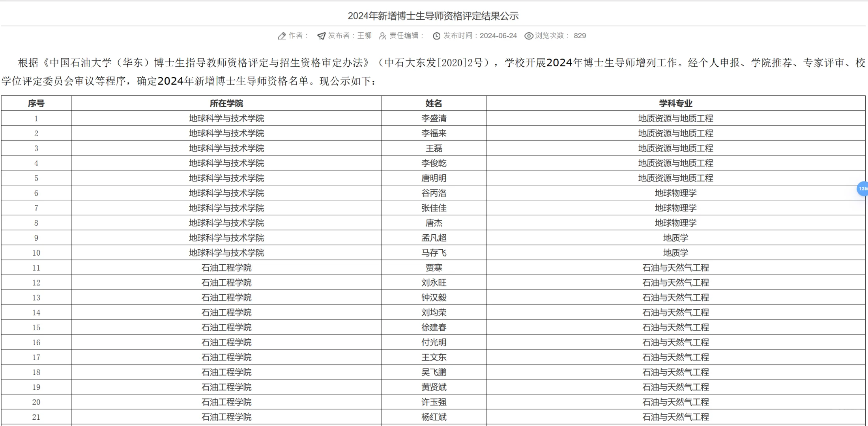The image size is (868, 426).
Task: Select the name cell 杨红斌
Action: point(434,417)
